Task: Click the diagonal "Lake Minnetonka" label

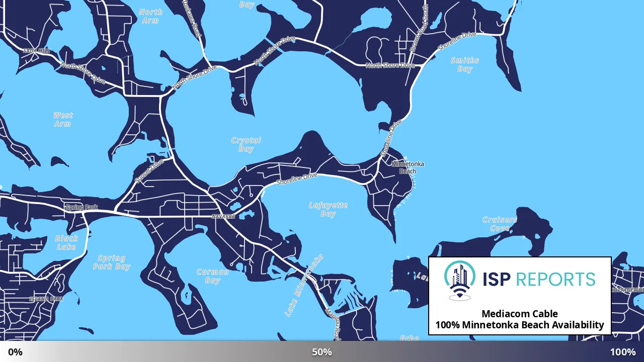Action: [304, 286]
